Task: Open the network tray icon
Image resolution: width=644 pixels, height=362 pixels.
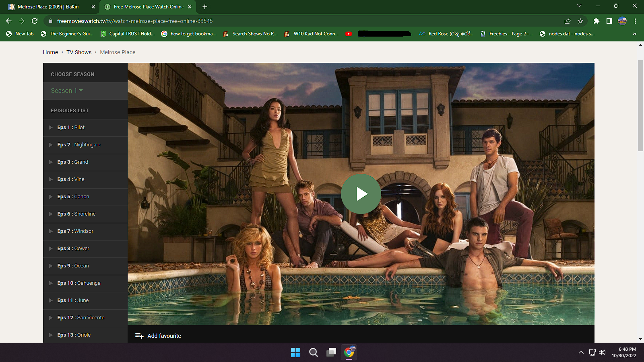Action: (x=592, y=352)
